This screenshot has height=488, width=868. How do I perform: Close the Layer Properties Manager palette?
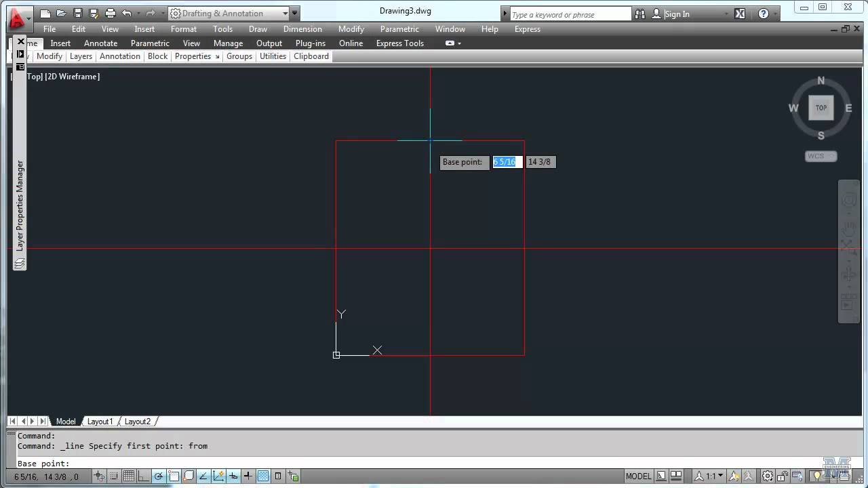coord(20,41)
